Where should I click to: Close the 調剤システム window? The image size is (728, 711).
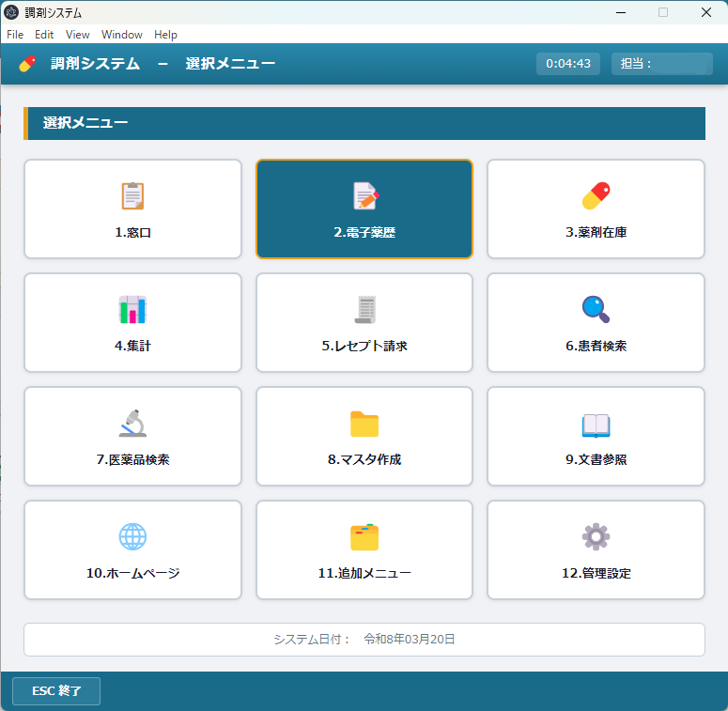(x=705, y=12)
